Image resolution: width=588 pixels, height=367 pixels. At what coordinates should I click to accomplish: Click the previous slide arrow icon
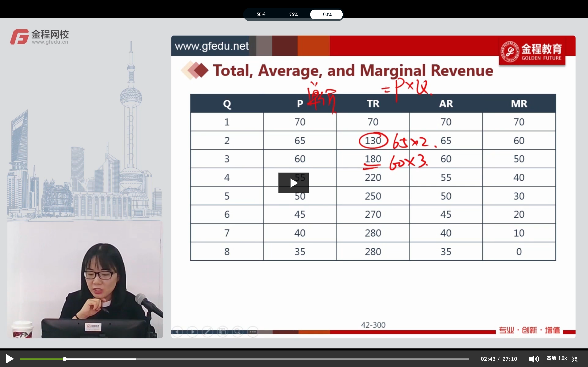(177, 332)
